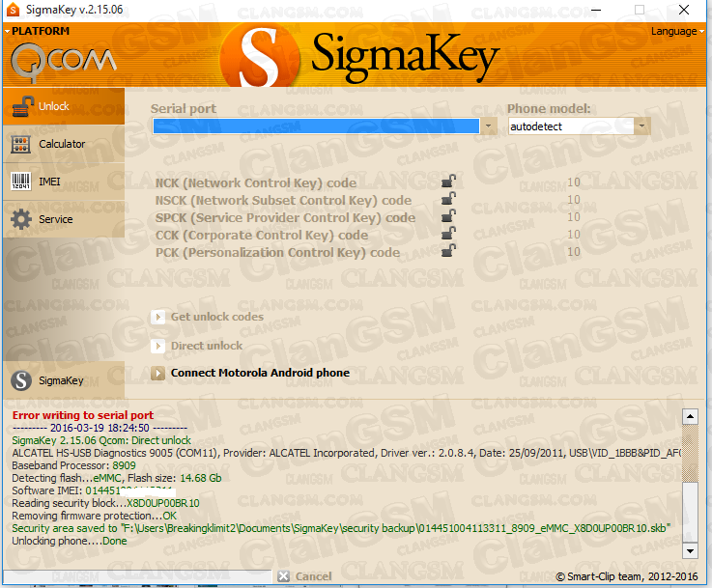Click Get unlock codes button

coord(217,317)
